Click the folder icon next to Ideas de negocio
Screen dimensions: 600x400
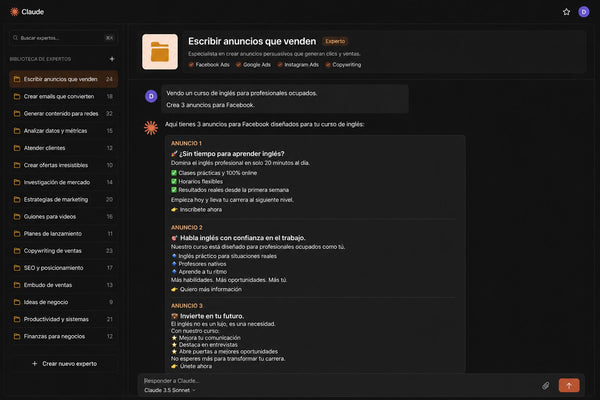click(17, 302)
